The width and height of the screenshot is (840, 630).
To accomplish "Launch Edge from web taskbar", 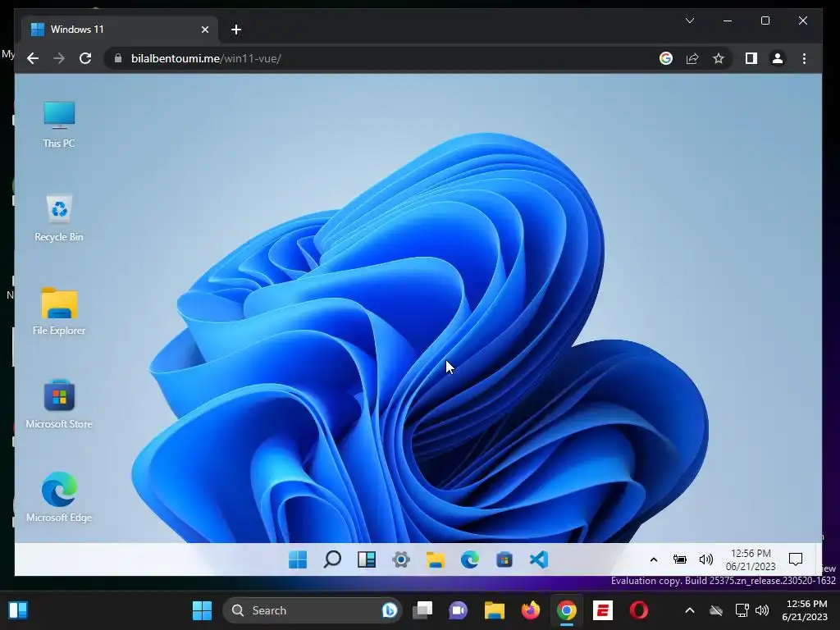I will pos(470,559).
